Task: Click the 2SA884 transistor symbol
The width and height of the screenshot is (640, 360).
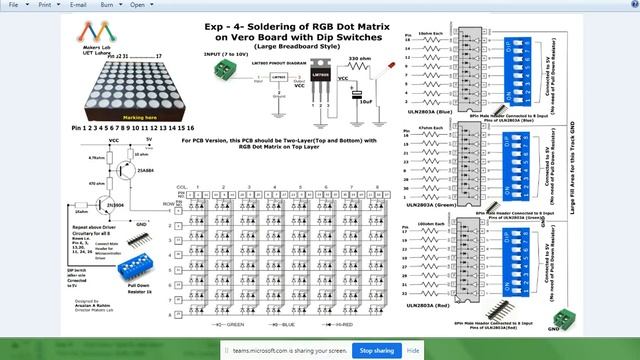Action: (x=127, y=171)
